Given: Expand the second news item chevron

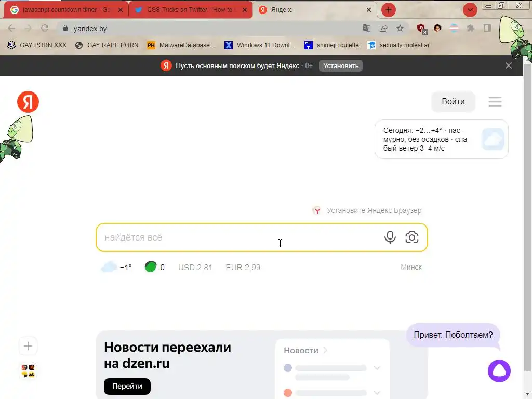Looking at the screenshot, I should [x=377, y=393].
